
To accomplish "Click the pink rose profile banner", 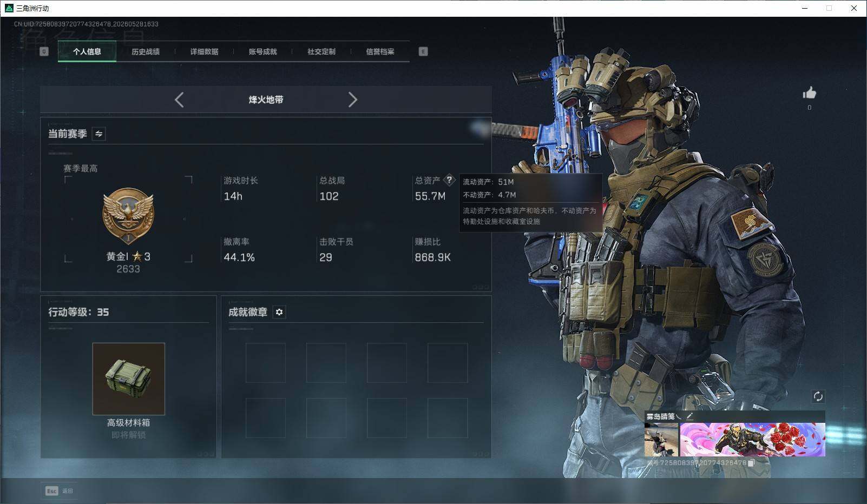I will click(752, 440).
